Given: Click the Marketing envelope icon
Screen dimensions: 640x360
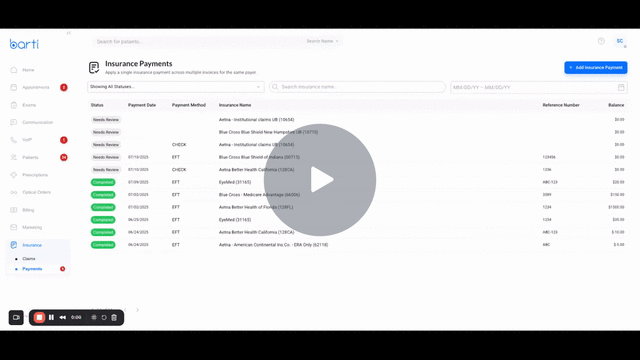Looking at the screenshot, I should point(13,227).
